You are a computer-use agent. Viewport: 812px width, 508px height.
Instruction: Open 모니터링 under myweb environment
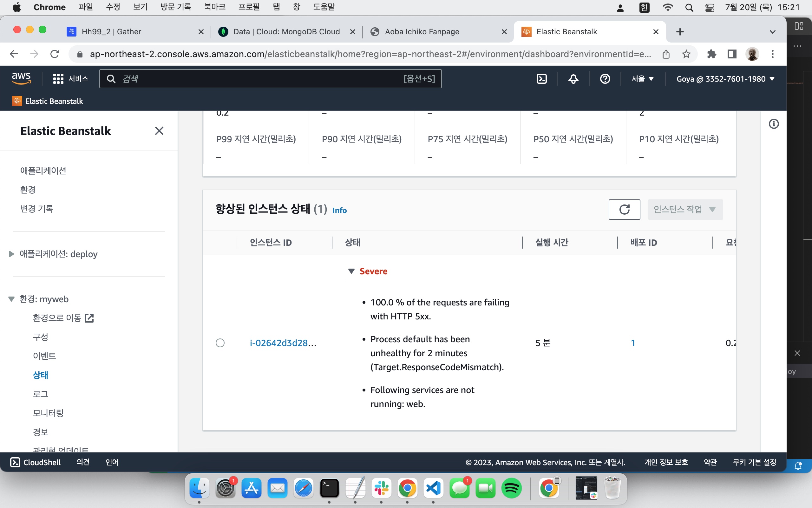click(48, 413)
